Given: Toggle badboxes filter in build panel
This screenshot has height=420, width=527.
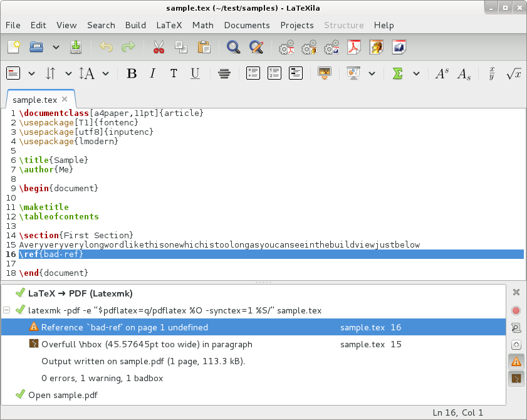Looking at the screenshot, I should [x=516, y=379].
